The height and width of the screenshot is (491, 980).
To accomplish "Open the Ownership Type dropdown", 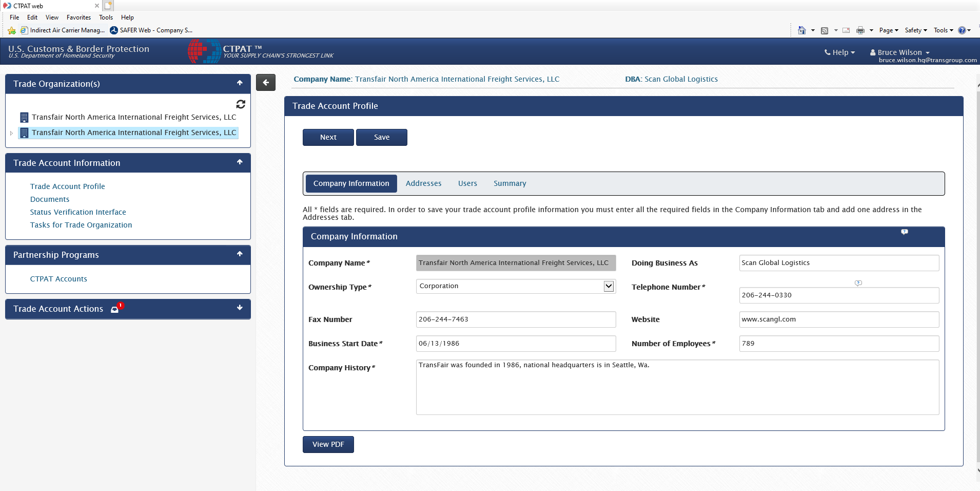I will 609,286.
